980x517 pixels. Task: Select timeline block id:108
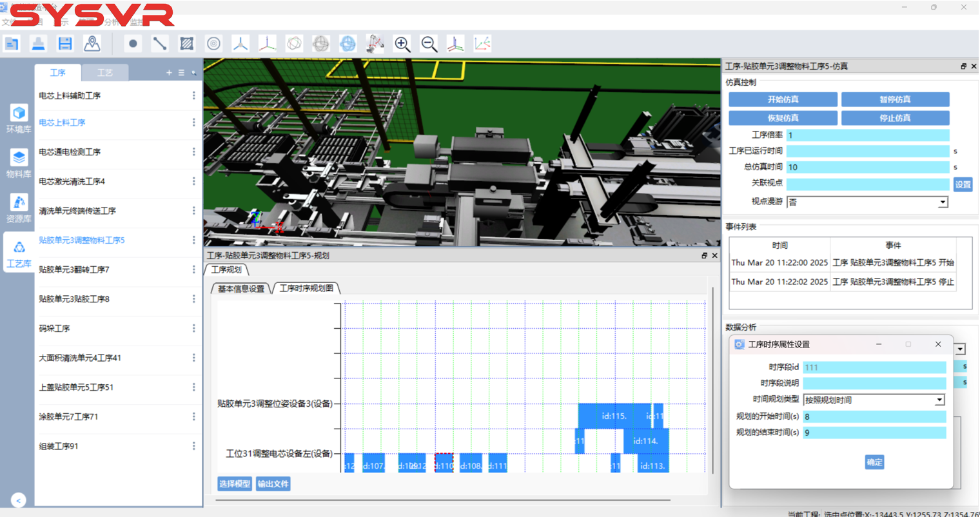coord(471,463)
